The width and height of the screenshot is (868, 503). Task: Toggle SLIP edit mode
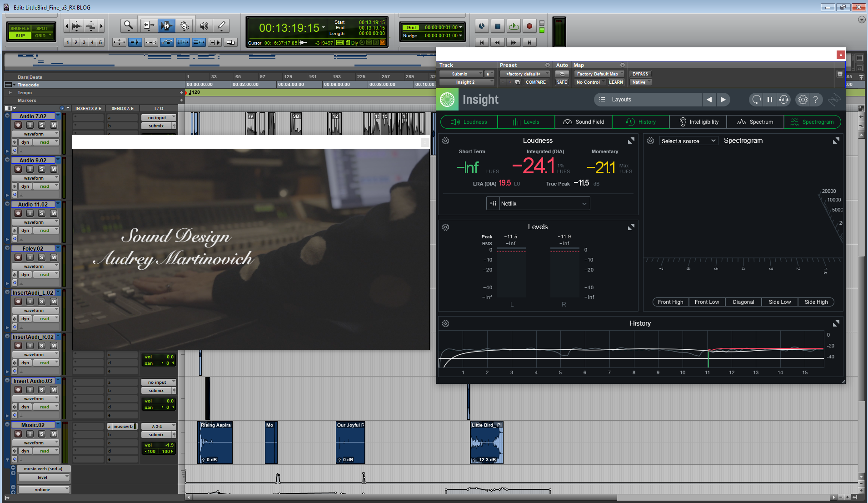pyautogui.click(x=20, y=35)
